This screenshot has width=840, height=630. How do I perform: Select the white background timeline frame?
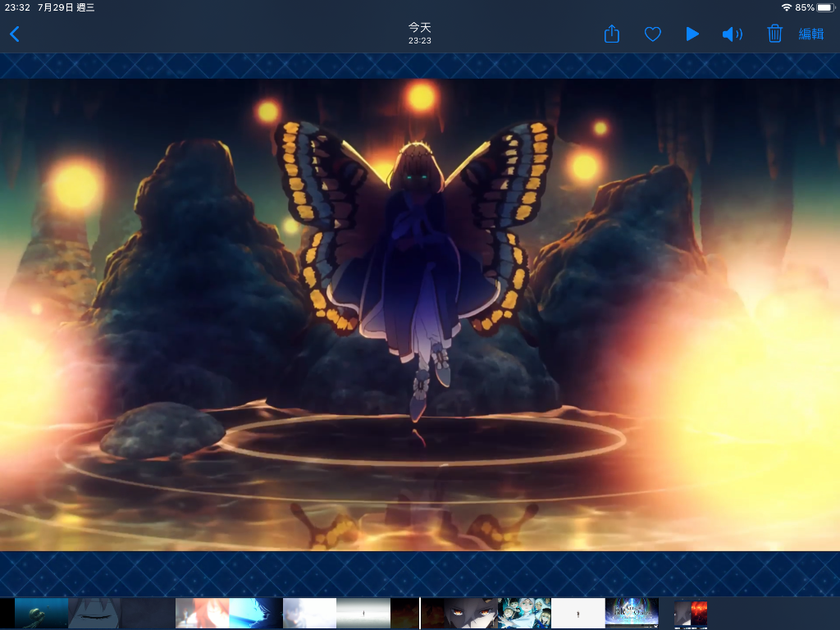pyautogui.click(x=578, y=613)
